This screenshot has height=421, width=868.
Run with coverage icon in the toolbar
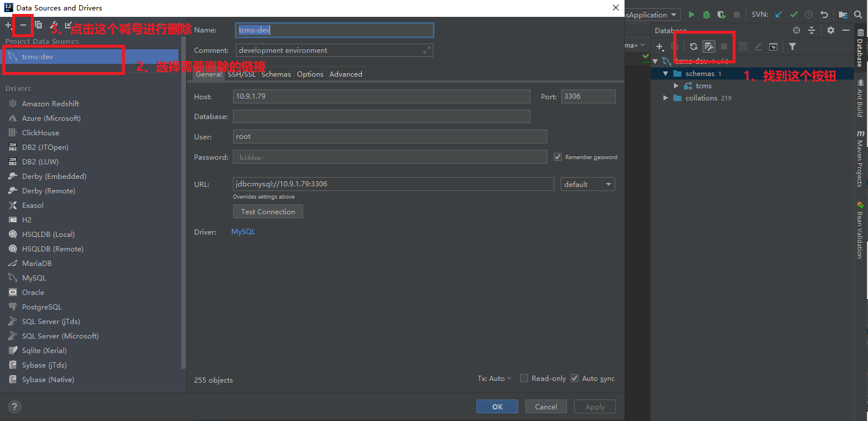722,15
